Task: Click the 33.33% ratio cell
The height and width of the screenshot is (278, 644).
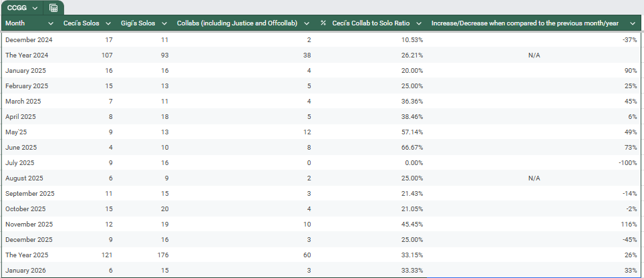Action: [413, 271]
